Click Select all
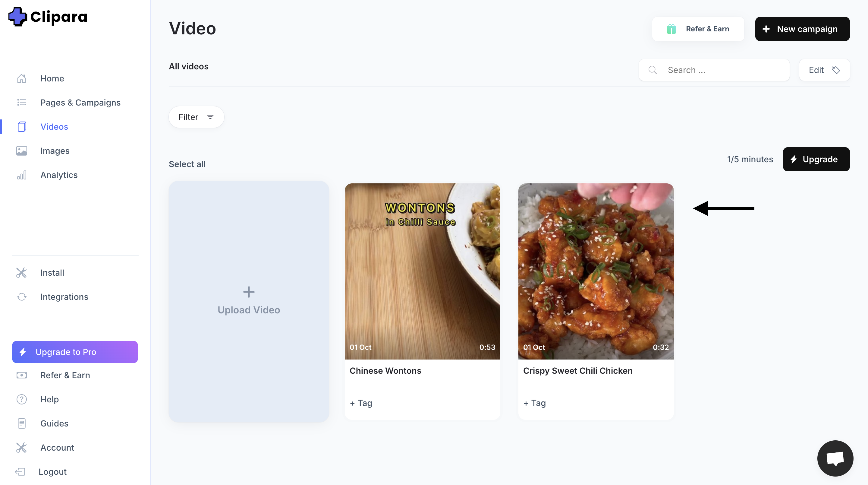868x485 pixels. pyautogui.click(x=187, y=164)
